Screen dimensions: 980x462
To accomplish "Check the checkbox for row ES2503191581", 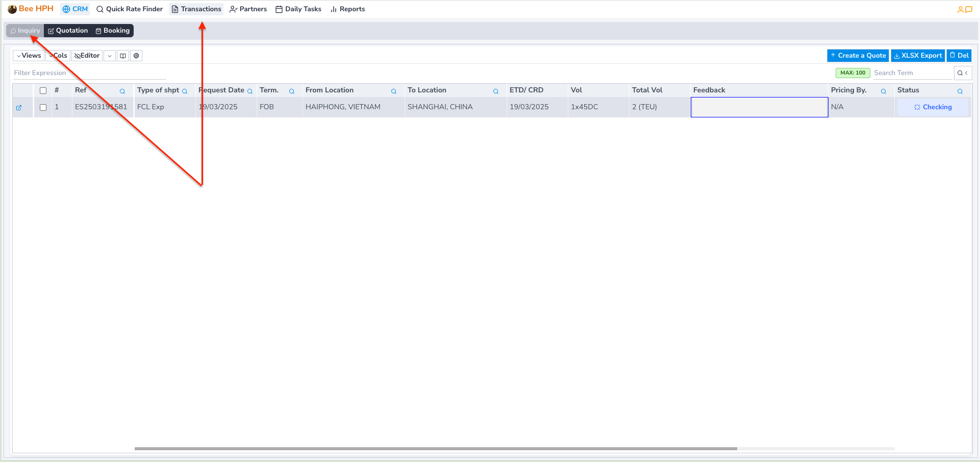I will pos(43,107).
